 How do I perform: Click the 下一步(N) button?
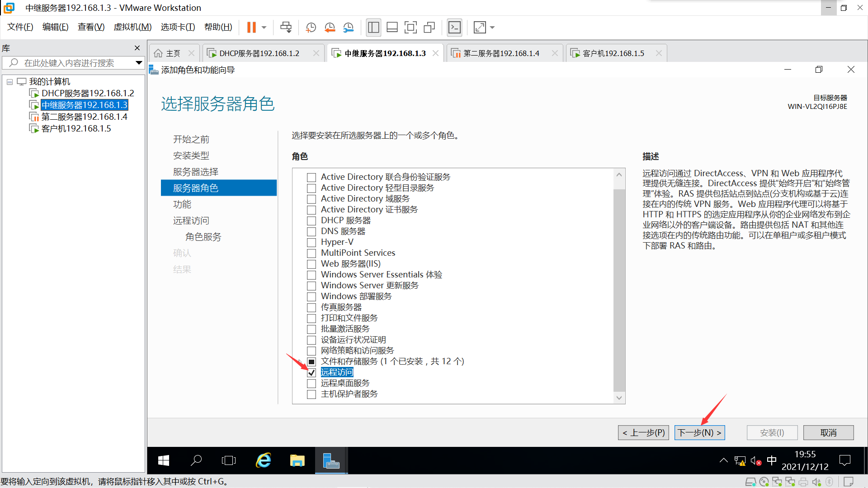(699, 432)
